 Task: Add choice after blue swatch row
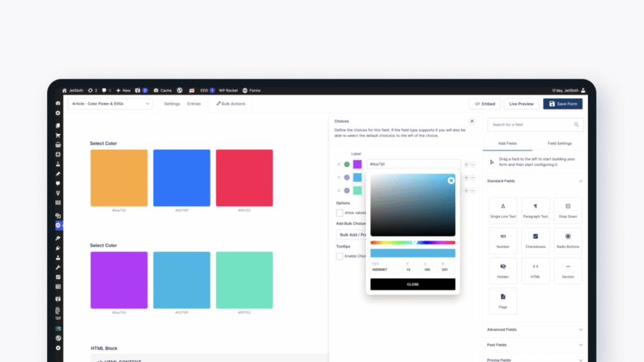[466, 178]
